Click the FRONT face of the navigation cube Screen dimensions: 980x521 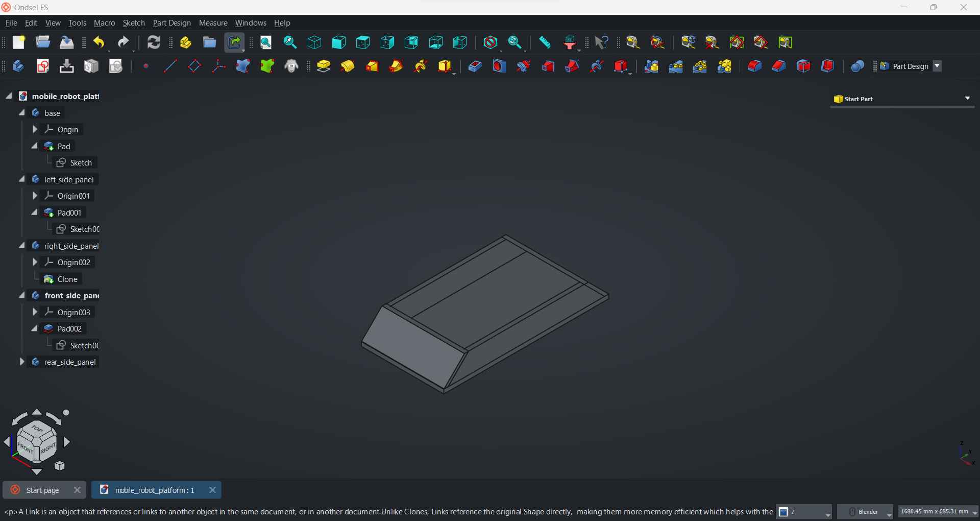tap(25, 448)
